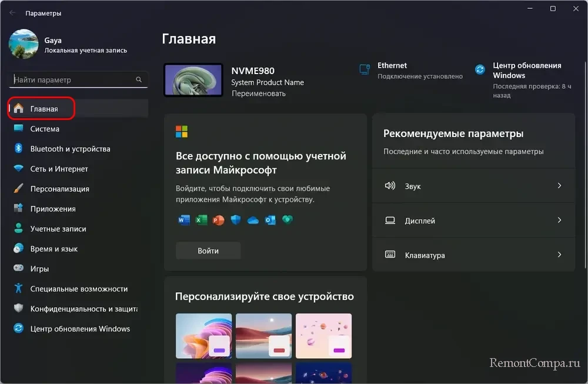The width and height of the screenshot is (588, 384).
Task: Click the Accessibility figure icon in the sidebar
Action: point(18,289)
